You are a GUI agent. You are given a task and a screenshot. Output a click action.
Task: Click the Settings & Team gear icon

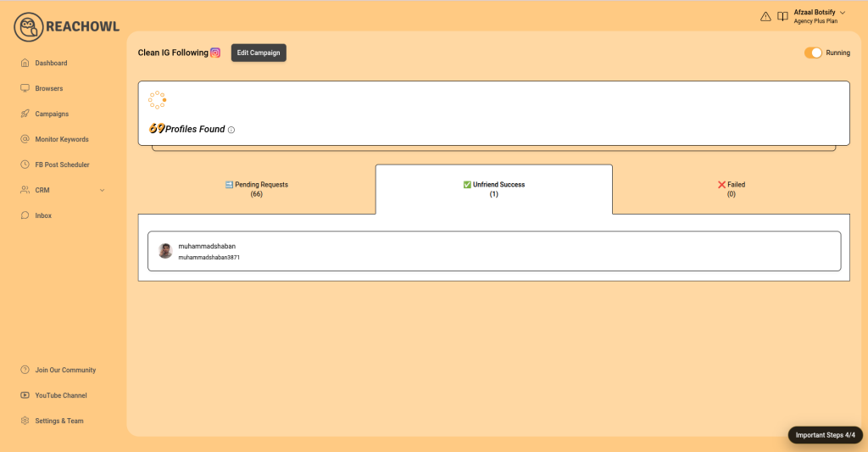click(25, 421)
